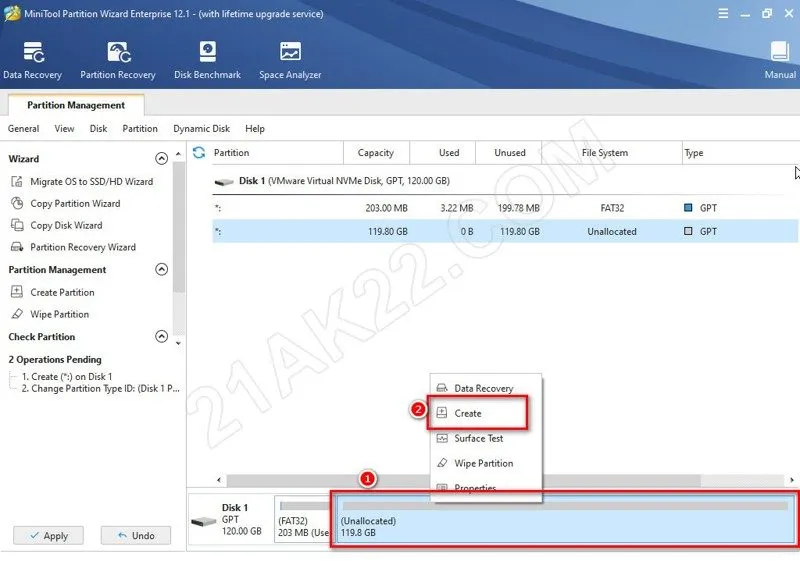Screen dimensions: 800x568
Task: Click the Surface Test icon in context menu
Action: coord(442,438)
